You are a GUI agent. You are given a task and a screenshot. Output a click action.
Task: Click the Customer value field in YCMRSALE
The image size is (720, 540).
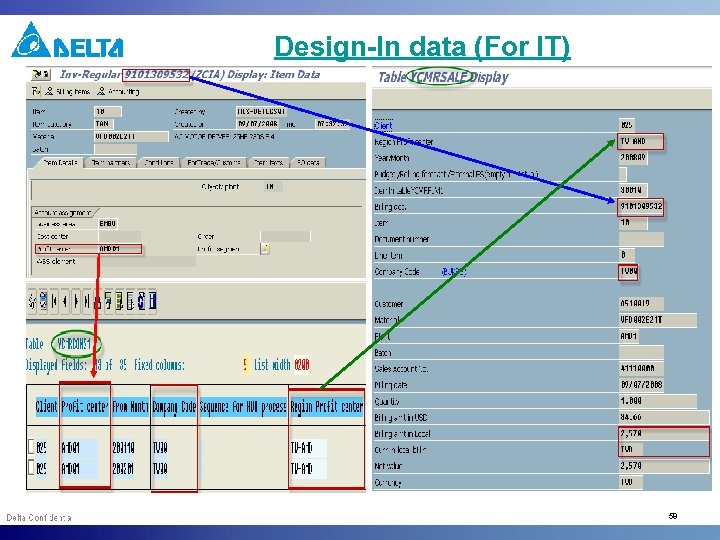(x=641, y=304)
